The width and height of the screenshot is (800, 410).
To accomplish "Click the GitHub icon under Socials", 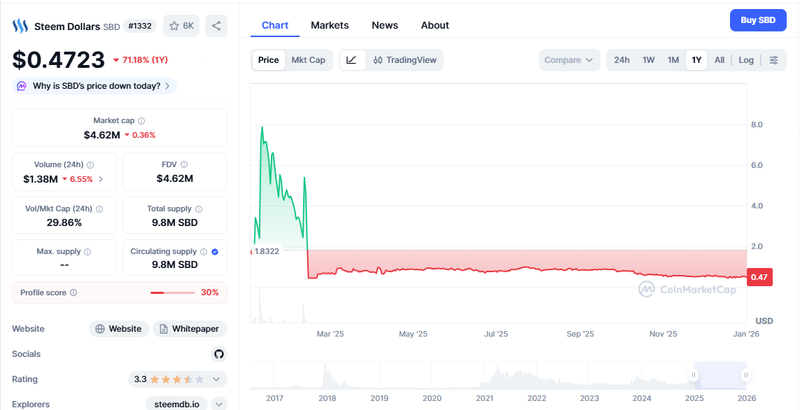I will coord(219,354).
